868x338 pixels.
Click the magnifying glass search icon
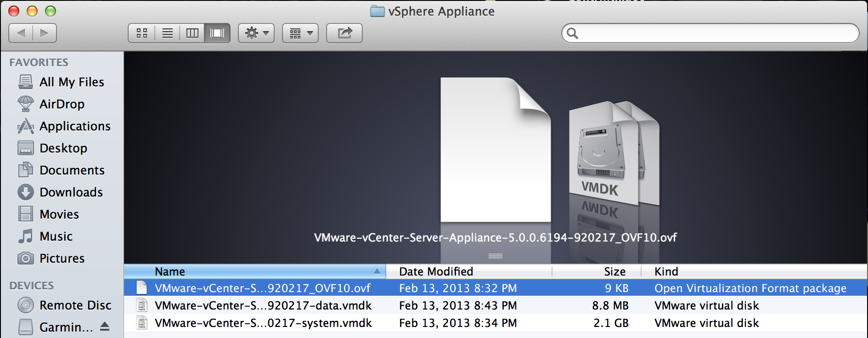[x=572, y=33]
